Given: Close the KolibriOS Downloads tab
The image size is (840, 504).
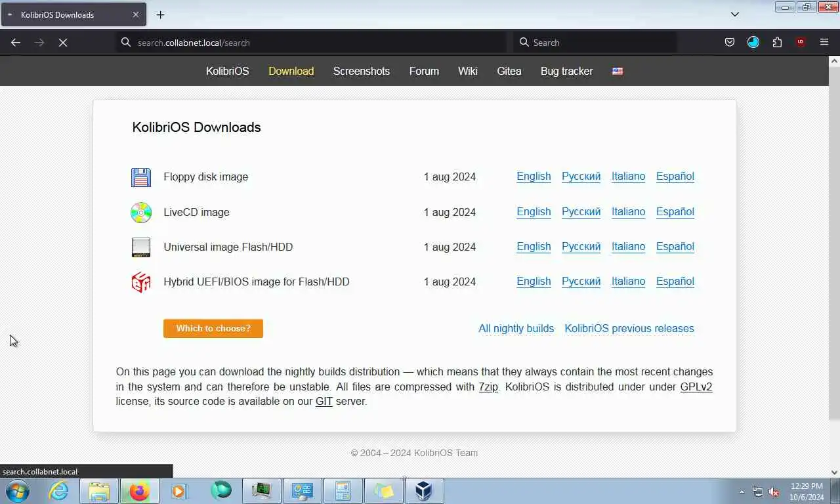Looking at the screenshot, I should [x=136, y=14].
